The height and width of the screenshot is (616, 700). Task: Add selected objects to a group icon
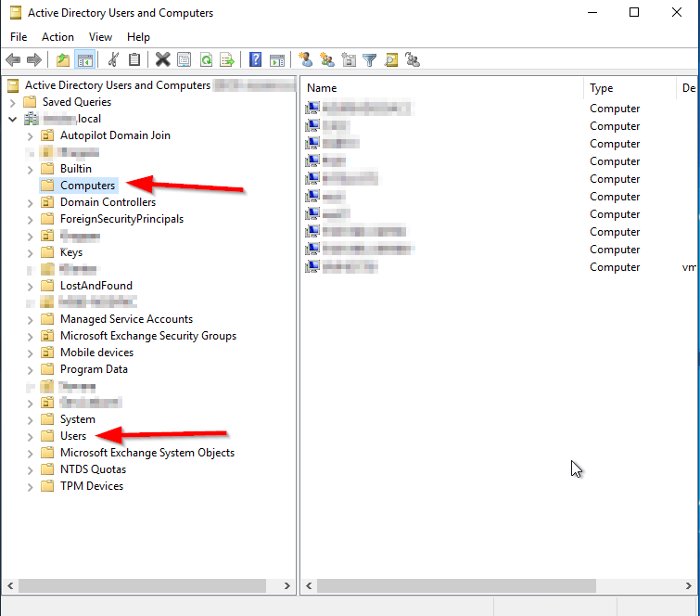point(413,59)
